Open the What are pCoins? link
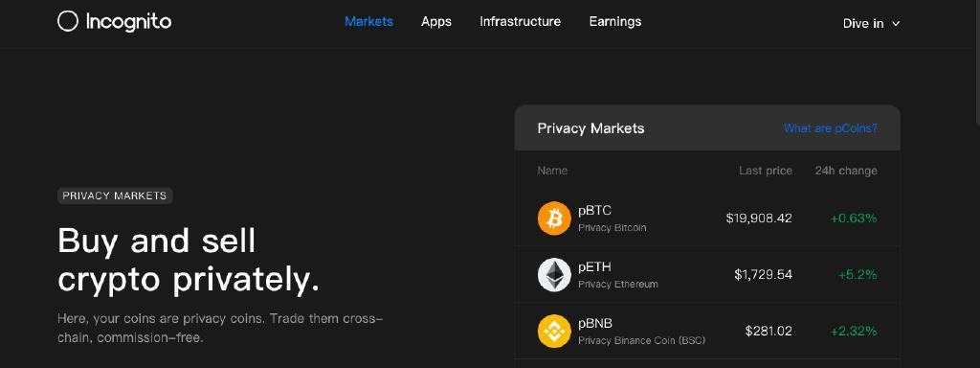This screenshot has height=368, width=980. coord(831,128)
